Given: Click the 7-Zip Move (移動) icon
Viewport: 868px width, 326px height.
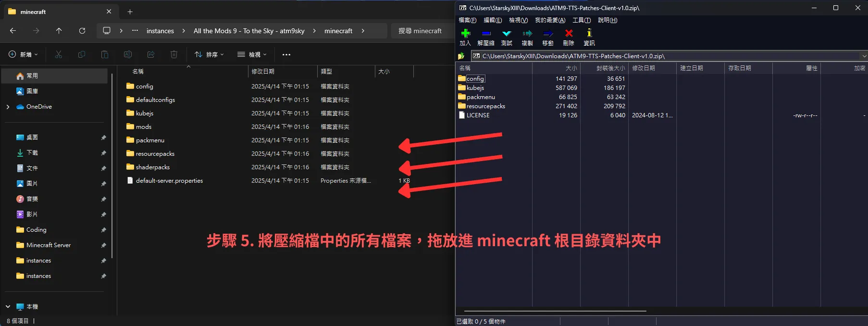Looking at the screenshot, I should (548, 34).
